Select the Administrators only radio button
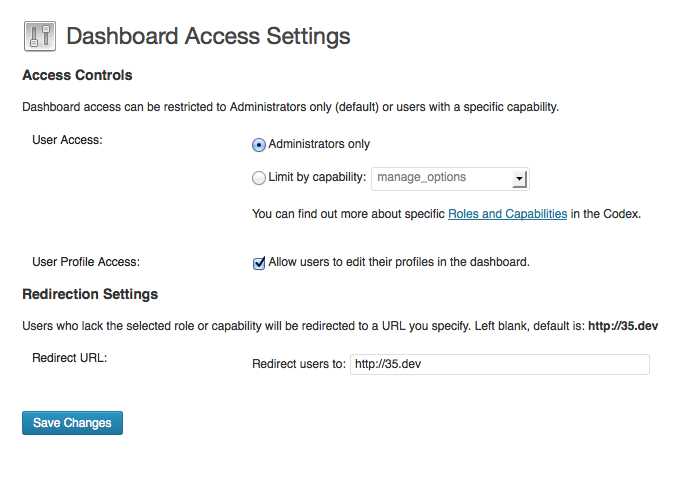Image resolution: width=700 pixels, height=480 pixels. point(259,145)
